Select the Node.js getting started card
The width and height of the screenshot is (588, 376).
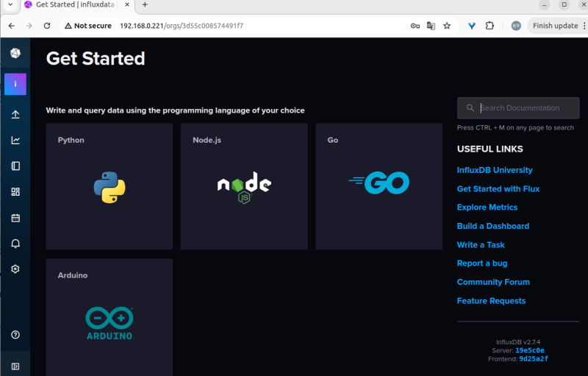[244, 186]
